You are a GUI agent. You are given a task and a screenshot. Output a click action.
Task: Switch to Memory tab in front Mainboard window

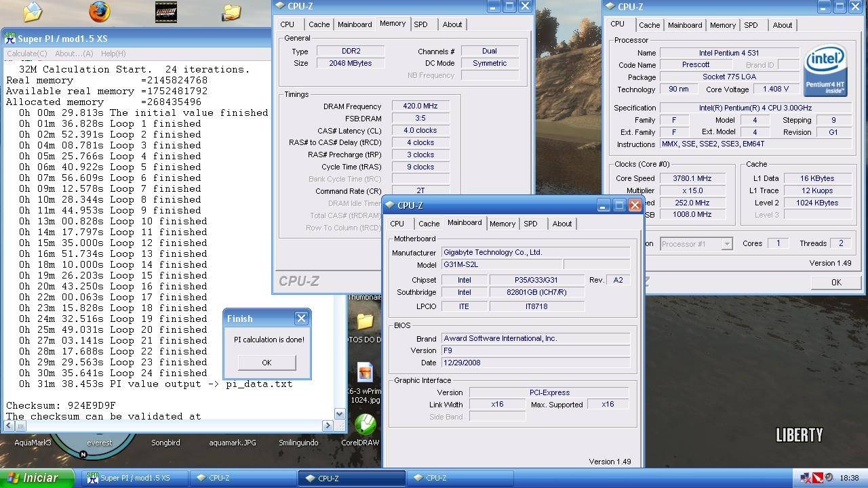pyautogui.click(x=502, y=224)
